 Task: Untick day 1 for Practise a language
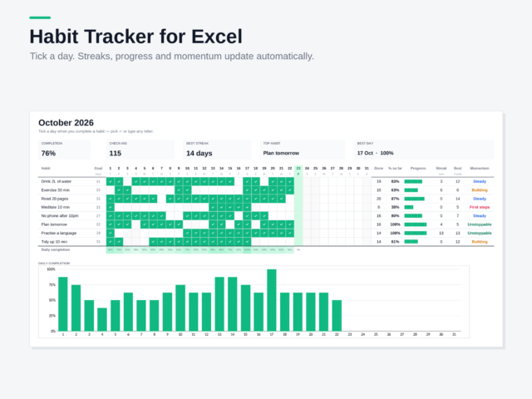(111, 233)
